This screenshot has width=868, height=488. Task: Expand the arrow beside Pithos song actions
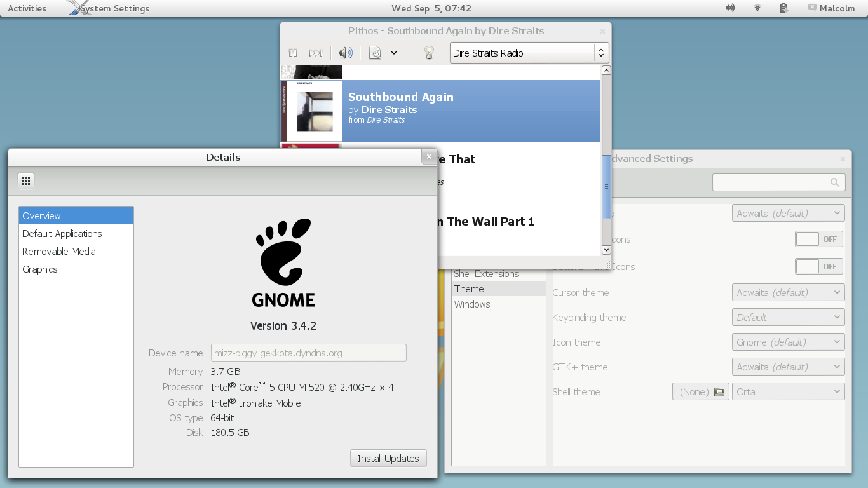tap(394, 53)
